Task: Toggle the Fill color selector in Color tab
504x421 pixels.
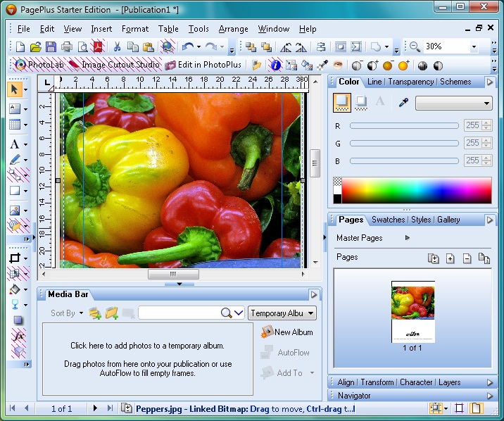Action: 341,103
